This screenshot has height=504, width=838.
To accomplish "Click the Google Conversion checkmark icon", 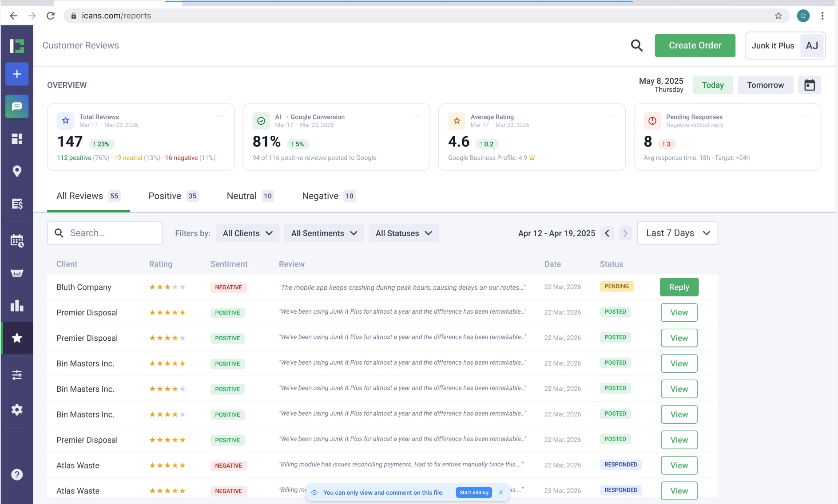I will 261,121.
